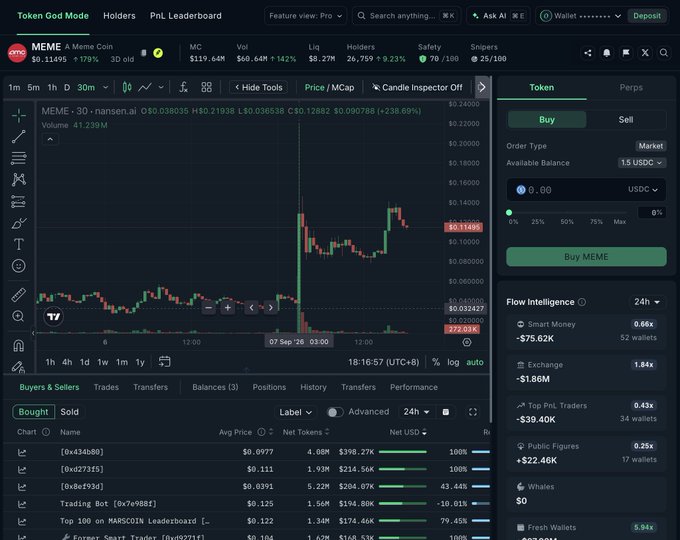
Task: Set the amount slider at 50%
Action: (567, 222)
